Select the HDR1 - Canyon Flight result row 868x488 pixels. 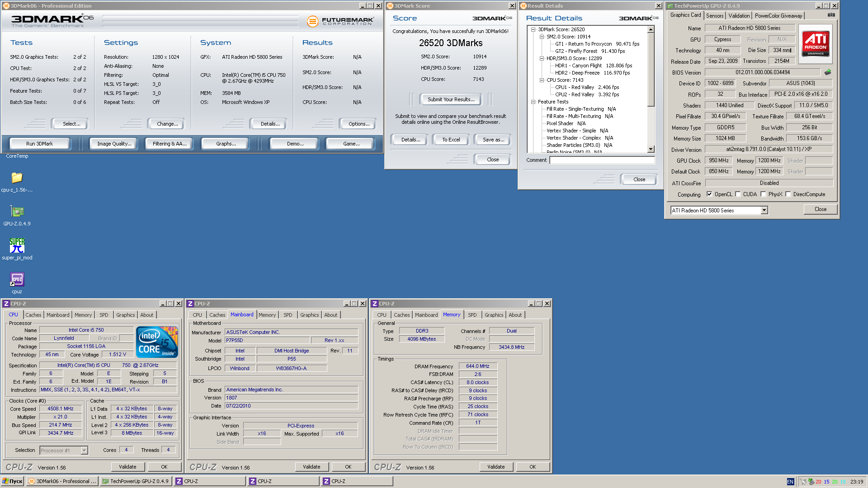(593, 66)
